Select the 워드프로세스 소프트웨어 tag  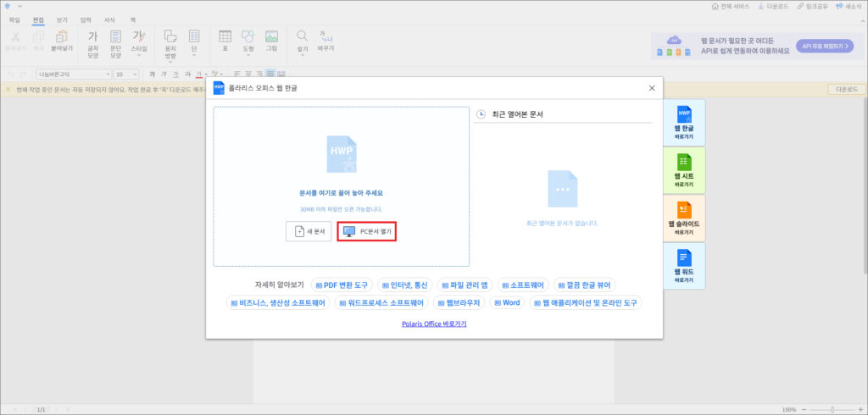click(x=381, y=302)
